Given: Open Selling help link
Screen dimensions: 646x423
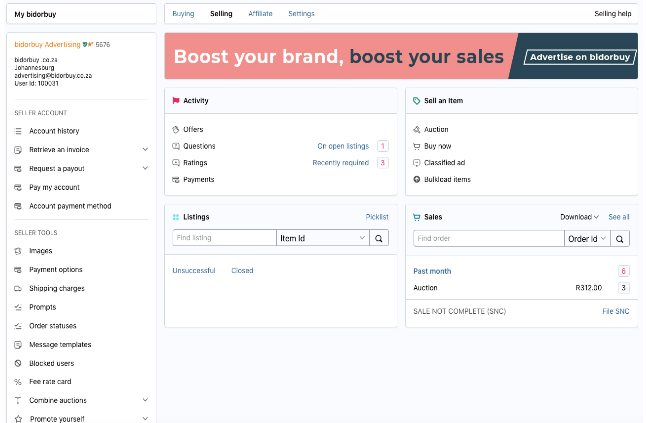Looking at the screenshot, I should (613, 14).
